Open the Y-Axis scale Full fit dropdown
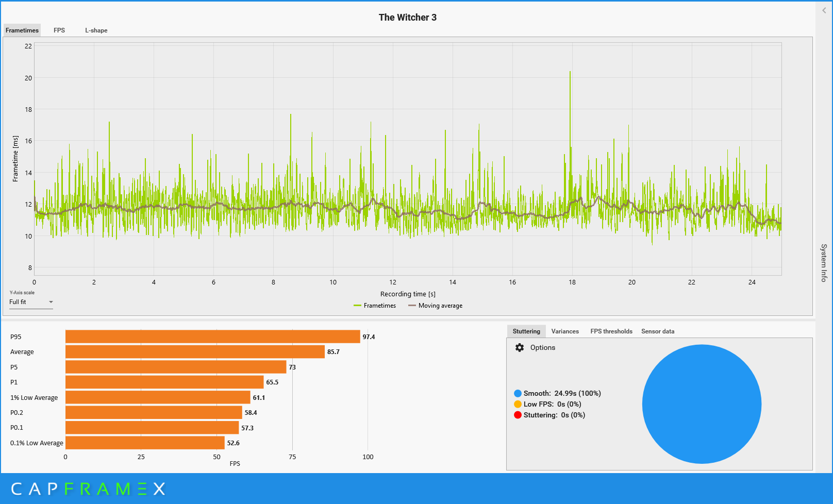This screenshot has height=504, width=833. click(x=31, y=302)
